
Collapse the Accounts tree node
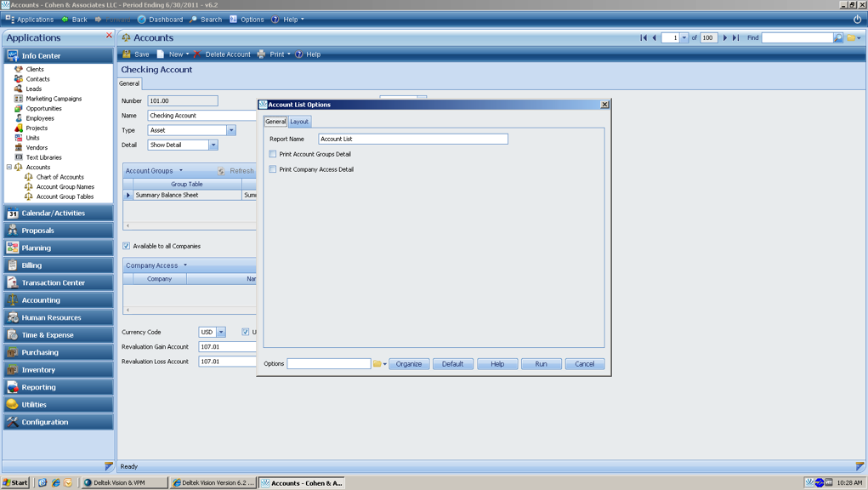(x=9, y=167)
